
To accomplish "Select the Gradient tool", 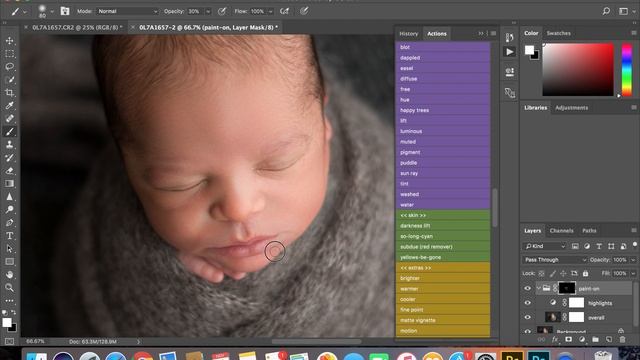I will [10, 184].
